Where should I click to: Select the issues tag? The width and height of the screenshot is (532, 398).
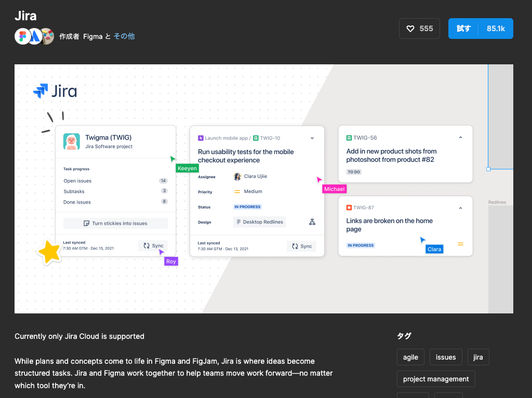pyautogui.click(x=446, y=357)
